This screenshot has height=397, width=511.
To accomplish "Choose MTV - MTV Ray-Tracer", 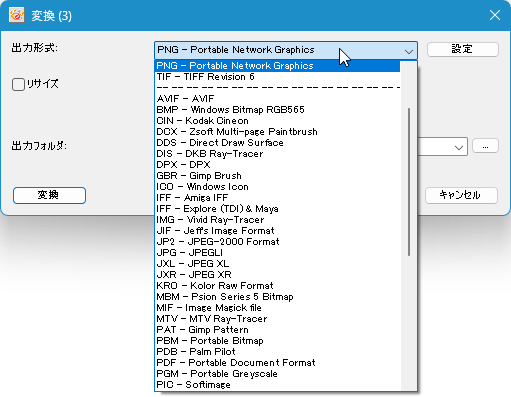I will tap(278, 319).
